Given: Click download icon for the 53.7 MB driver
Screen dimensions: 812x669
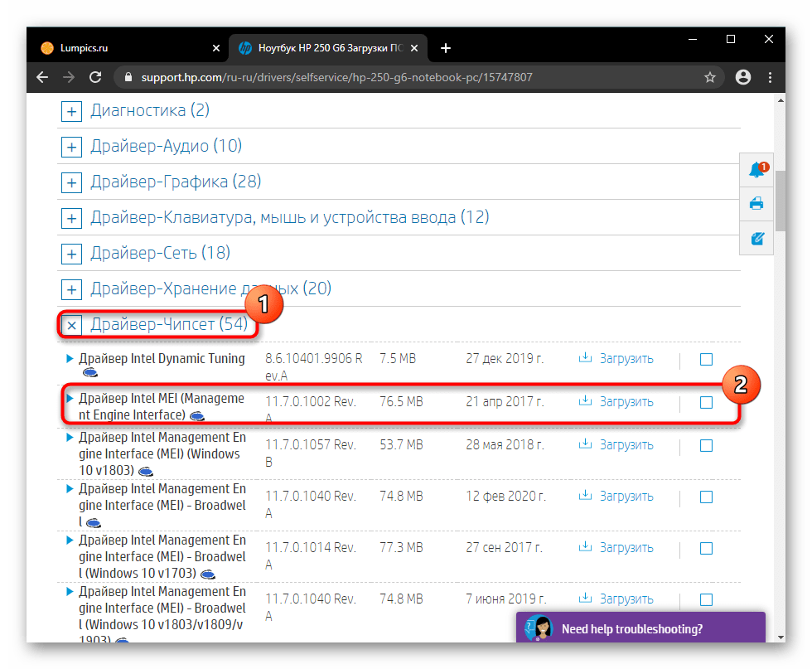Looking at the screenshot, I should coord(585,444).
